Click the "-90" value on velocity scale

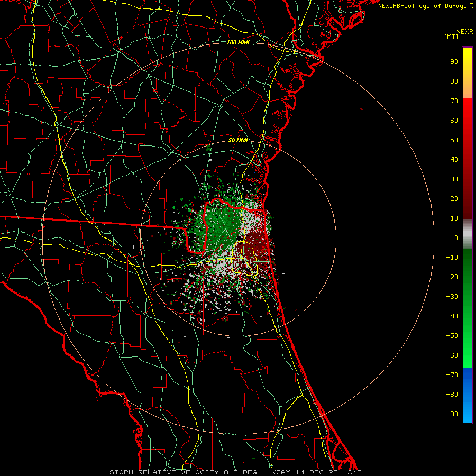coord(452,414)
